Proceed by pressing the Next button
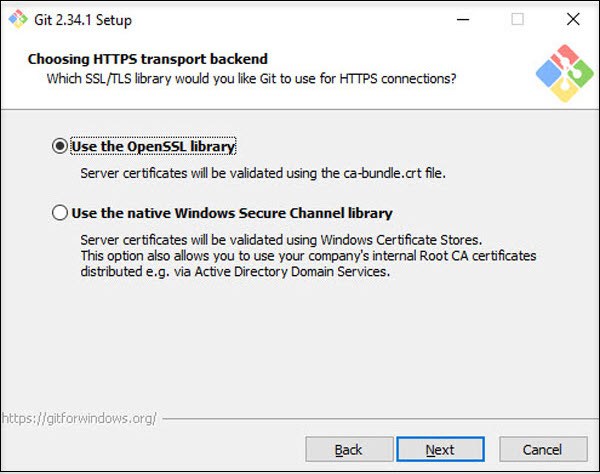The width and height of the screenshot is (600, 474). tap(440, 449)
